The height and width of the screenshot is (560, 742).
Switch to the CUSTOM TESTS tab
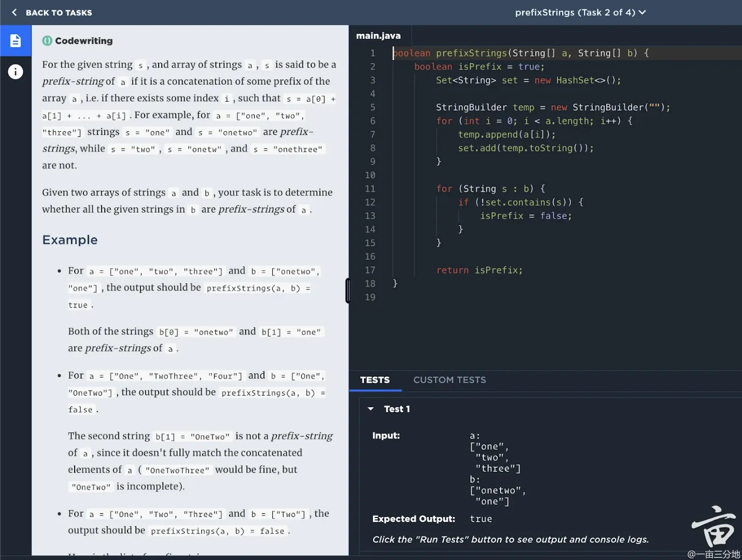coord(450,380)
